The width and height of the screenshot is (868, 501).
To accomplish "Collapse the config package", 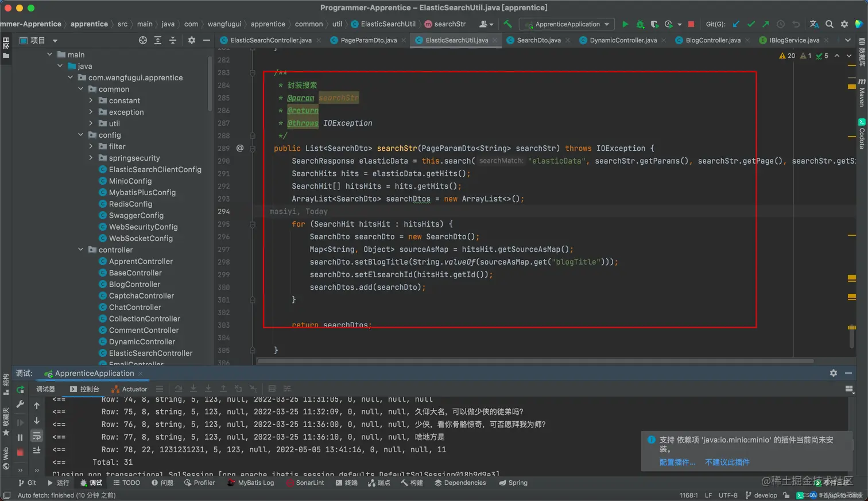I will coord(81,135).
